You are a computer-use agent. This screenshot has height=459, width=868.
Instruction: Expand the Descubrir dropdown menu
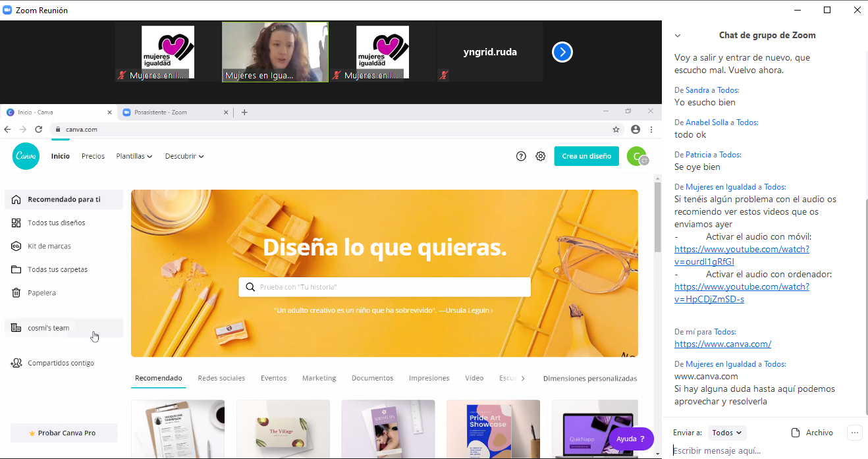pos(184,156)
